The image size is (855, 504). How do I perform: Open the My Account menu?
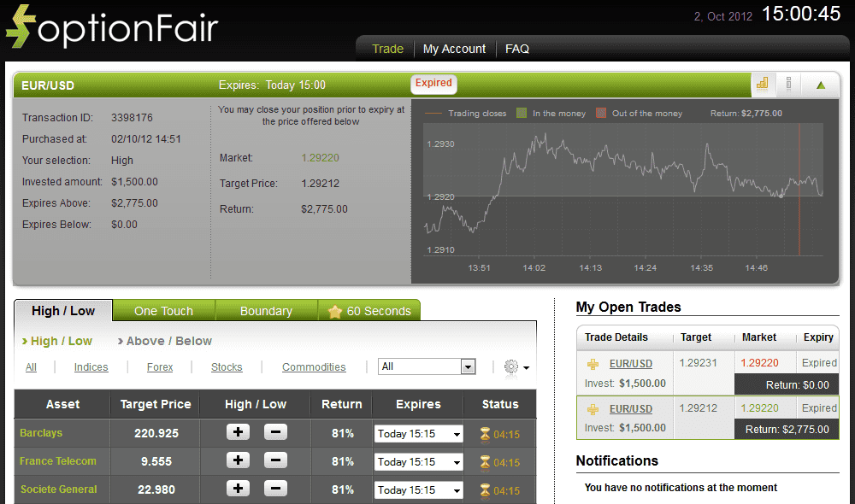click(x=454, y=49)
